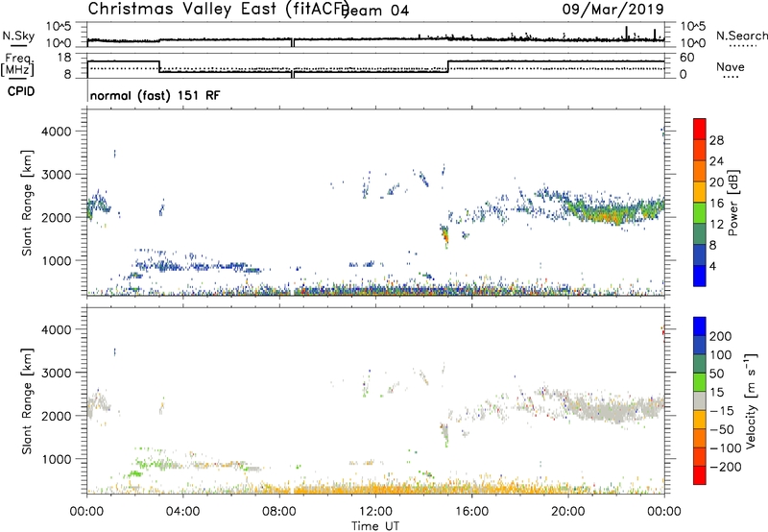Click the Slant Range label of velocity panel

coord(27,401)
